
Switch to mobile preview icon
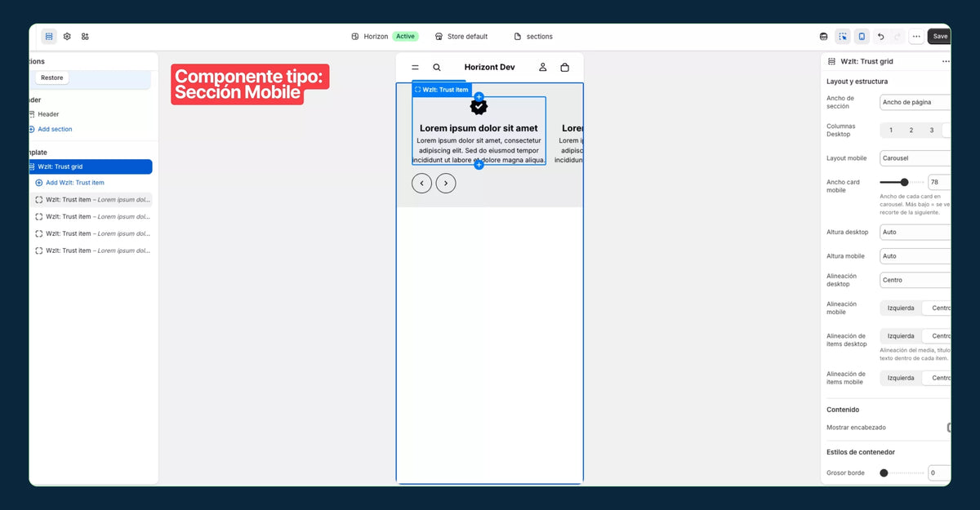click(862, 37)
